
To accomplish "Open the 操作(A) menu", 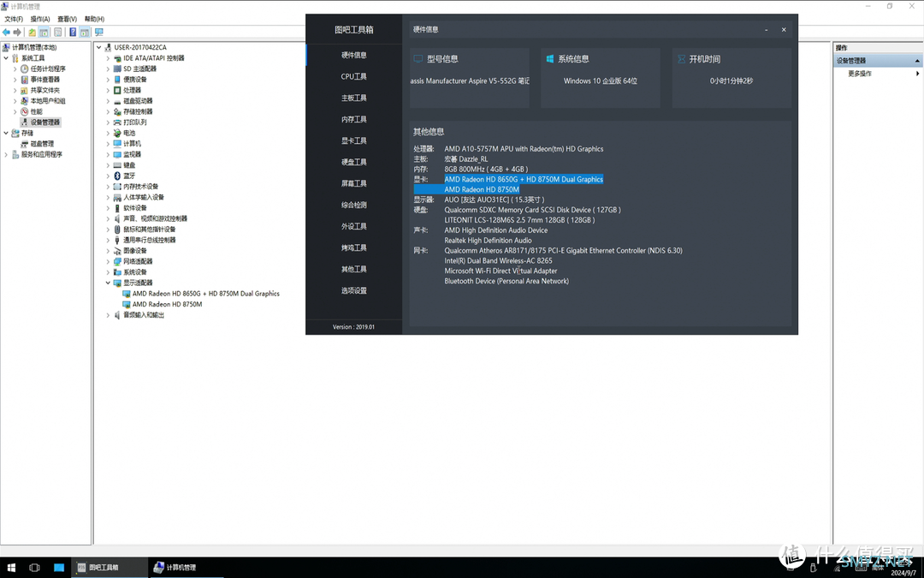I will click(40, 19).
